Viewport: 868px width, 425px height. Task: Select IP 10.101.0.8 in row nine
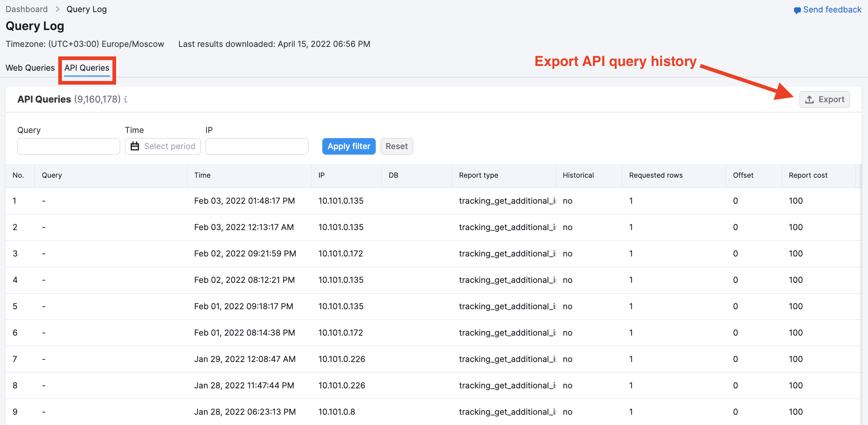click(336, 411)
